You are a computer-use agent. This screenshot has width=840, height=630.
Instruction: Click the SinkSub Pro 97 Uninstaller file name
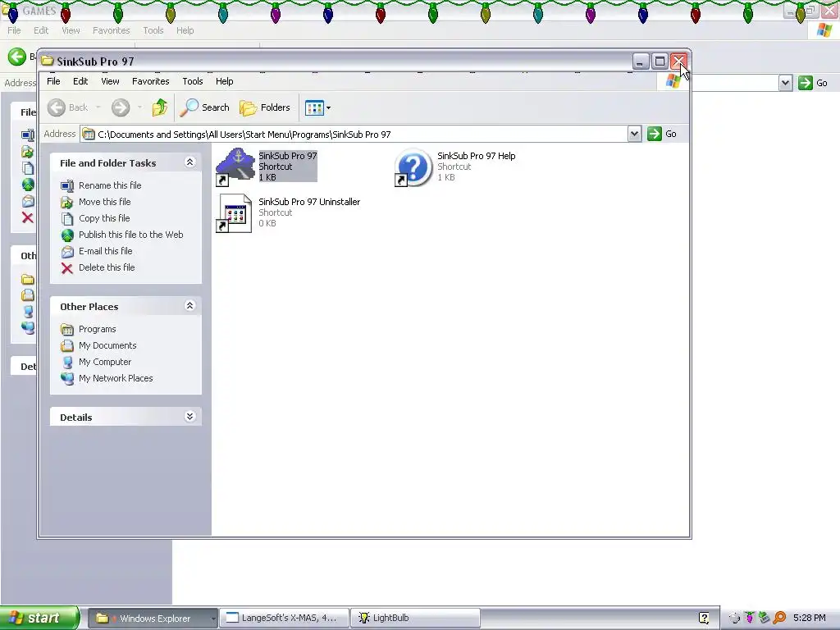(309, 202)
